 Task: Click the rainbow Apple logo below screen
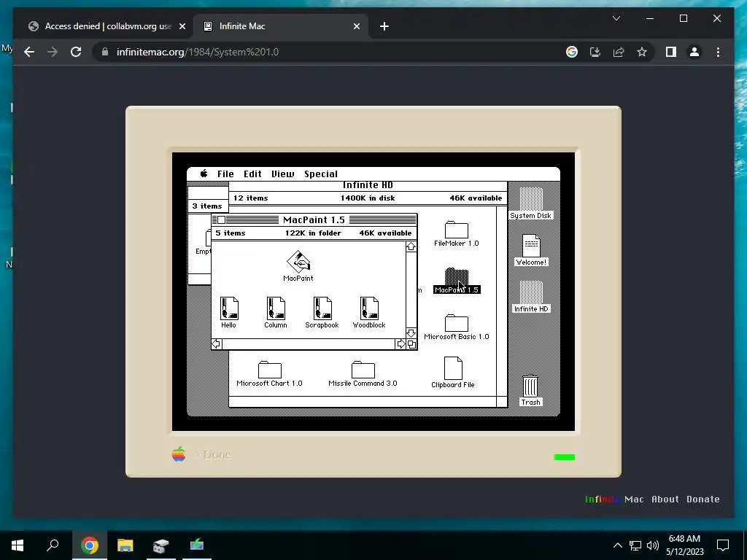(179, 454)
